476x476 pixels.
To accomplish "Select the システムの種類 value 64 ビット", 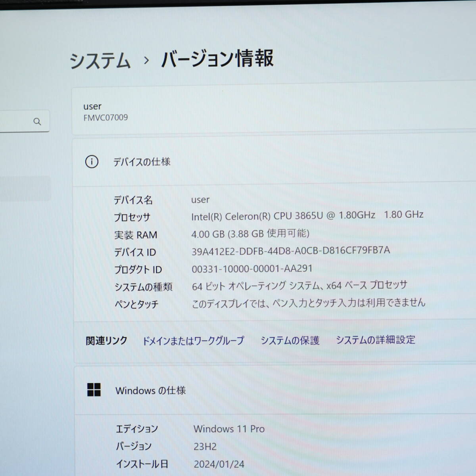I will point(299,285).
